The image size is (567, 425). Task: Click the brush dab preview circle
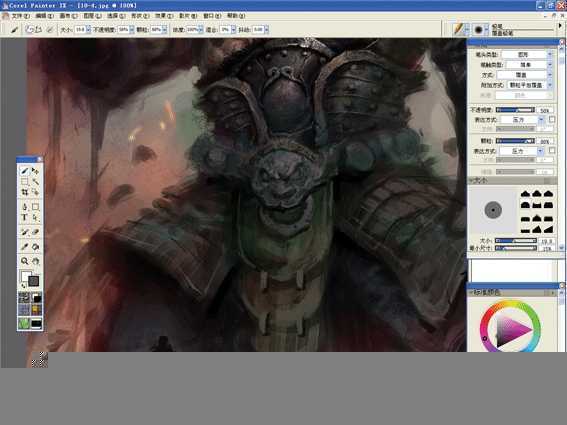tap(493, 210)
